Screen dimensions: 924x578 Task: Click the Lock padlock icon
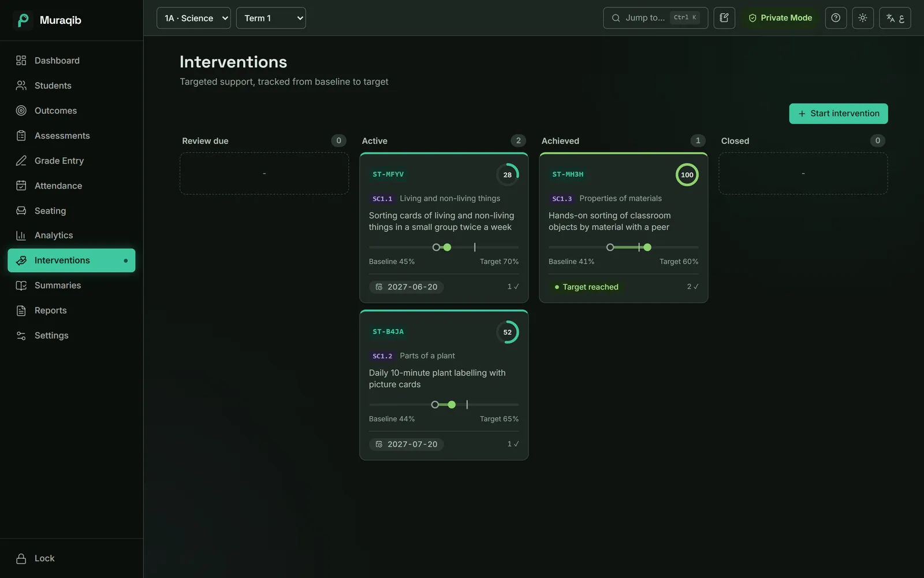21,558
